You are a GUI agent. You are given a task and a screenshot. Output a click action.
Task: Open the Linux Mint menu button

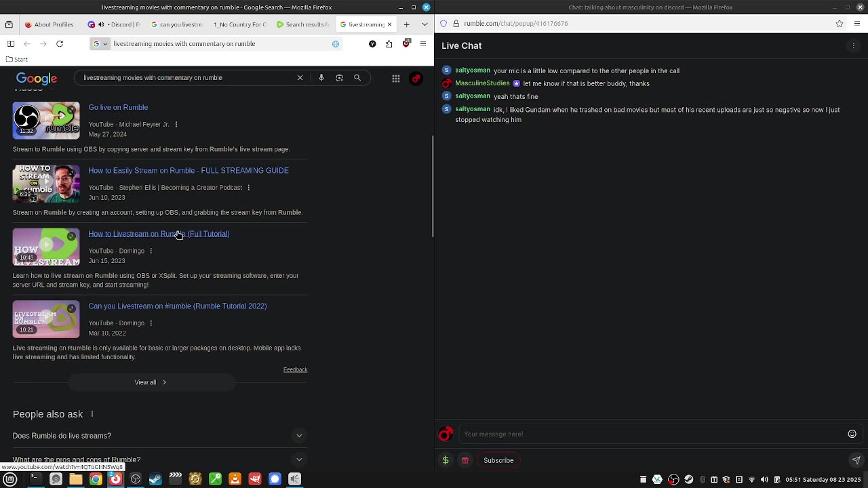point(10,479)
